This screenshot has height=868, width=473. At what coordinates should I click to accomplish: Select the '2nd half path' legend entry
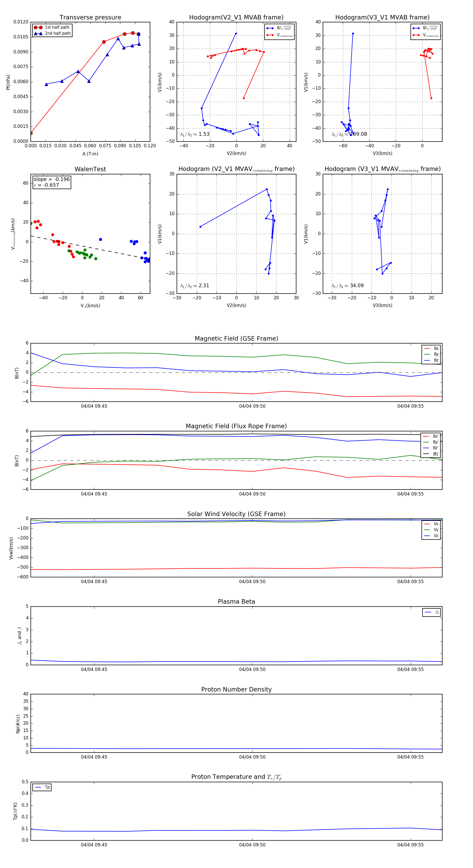point(52,33)
